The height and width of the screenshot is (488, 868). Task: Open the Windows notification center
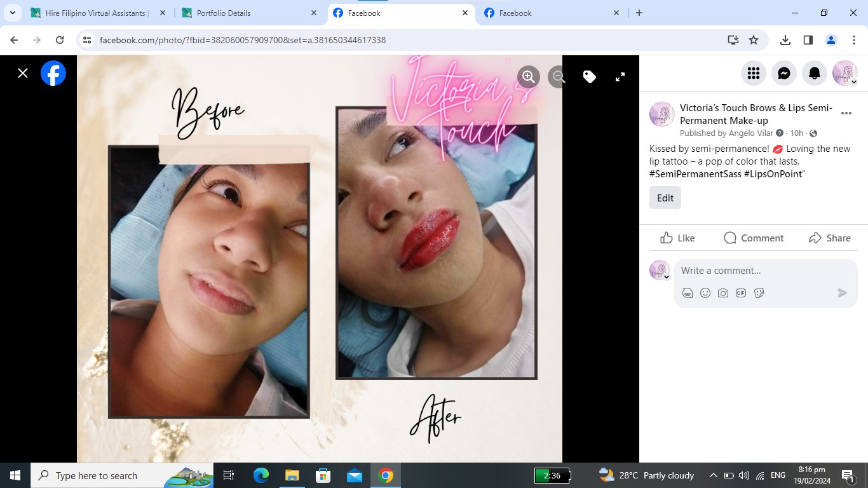point(848,475)
